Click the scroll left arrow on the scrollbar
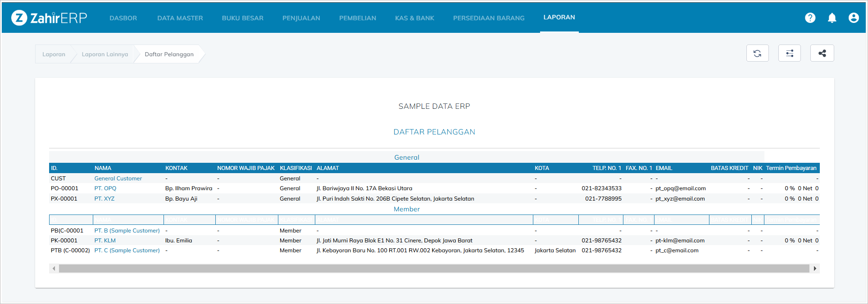 click(54, 268)
